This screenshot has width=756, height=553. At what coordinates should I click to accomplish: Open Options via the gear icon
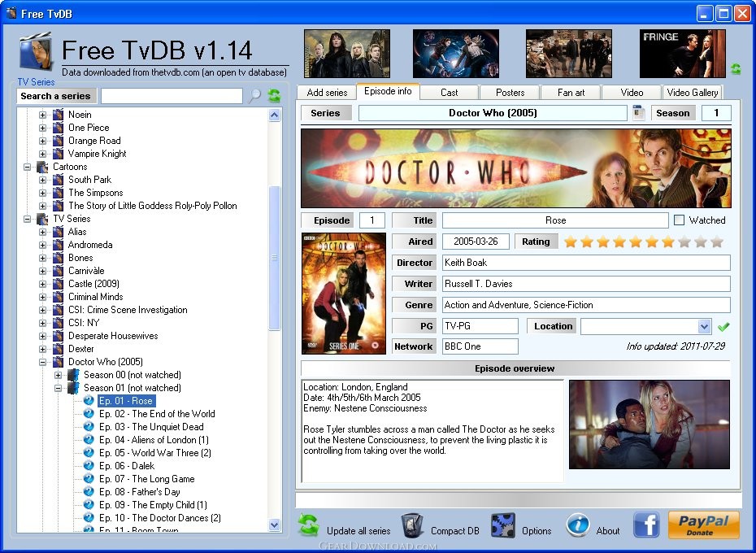[503, 525]
